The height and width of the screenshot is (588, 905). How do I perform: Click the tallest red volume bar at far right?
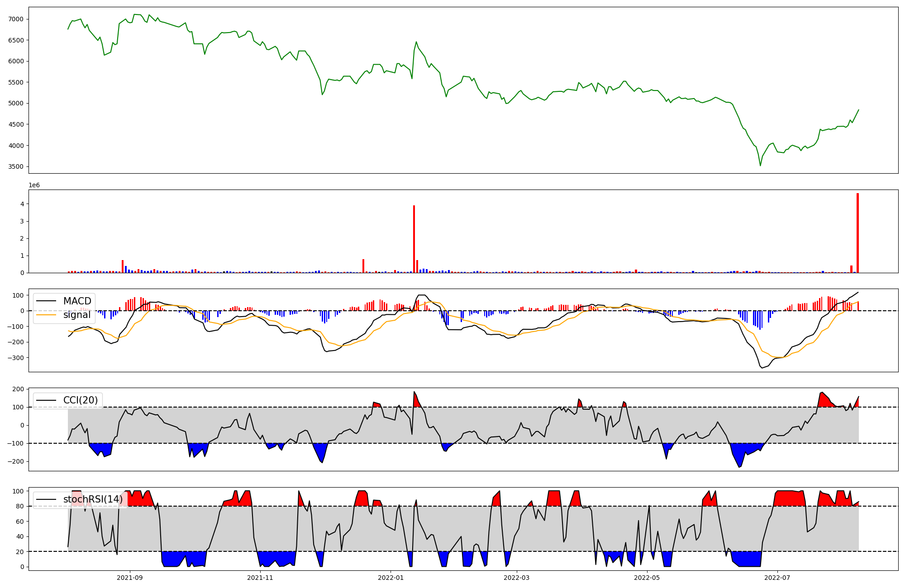857,233
